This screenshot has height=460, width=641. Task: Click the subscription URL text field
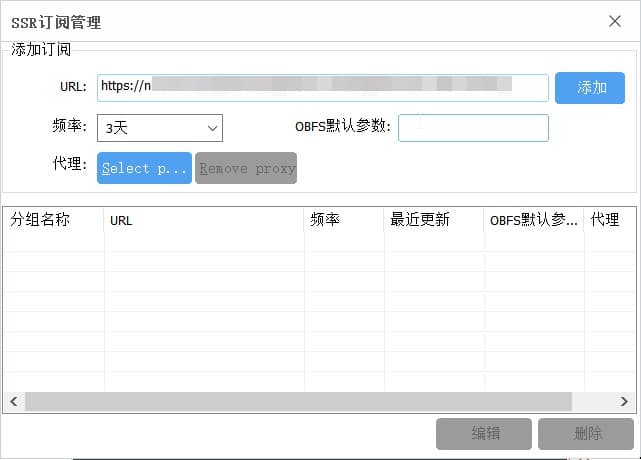[322, 87]
